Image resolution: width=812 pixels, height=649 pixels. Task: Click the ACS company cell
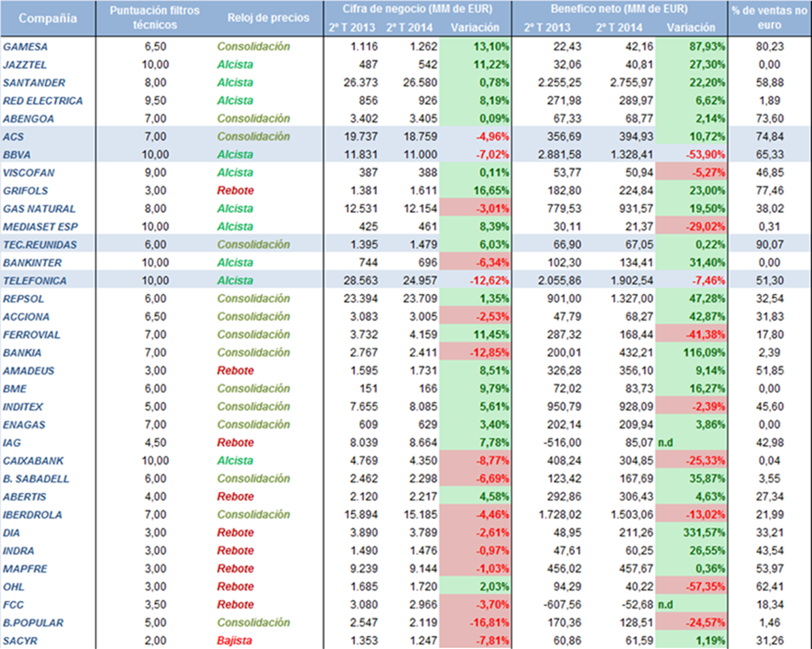click(14, 136)
